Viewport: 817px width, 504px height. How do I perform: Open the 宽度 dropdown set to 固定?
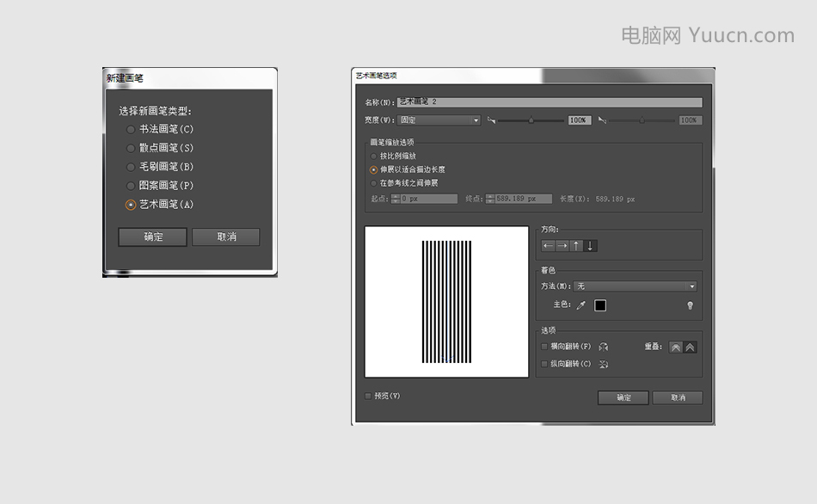439,120
